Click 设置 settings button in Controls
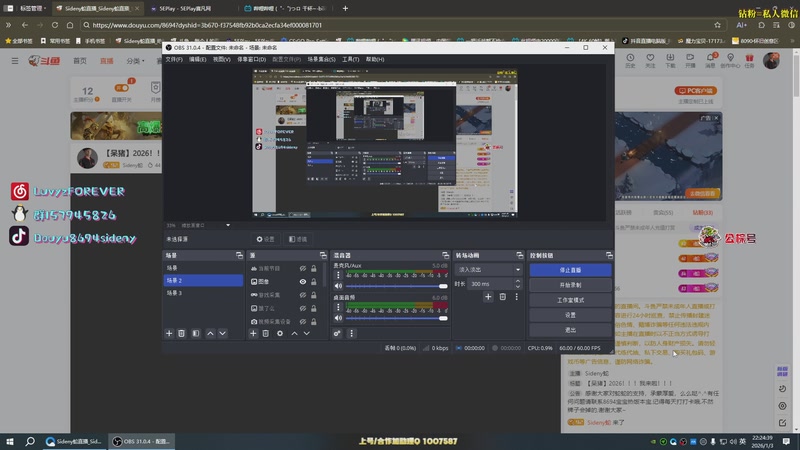This screenshot has height=450, width=800. (570, 315)
